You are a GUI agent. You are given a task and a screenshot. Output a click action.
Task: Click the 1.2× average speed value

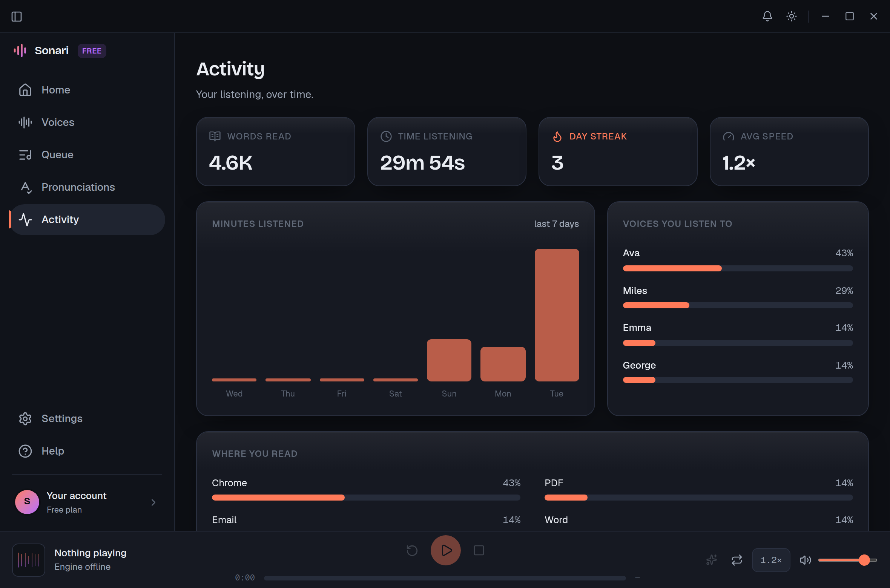pos(739,163)
